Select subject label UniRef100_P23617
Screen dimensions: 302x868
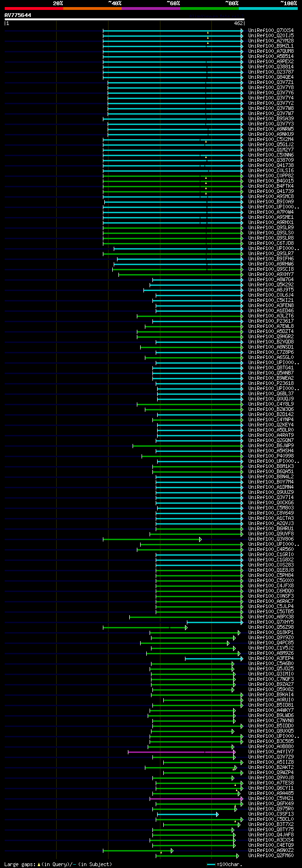[271, 321]
